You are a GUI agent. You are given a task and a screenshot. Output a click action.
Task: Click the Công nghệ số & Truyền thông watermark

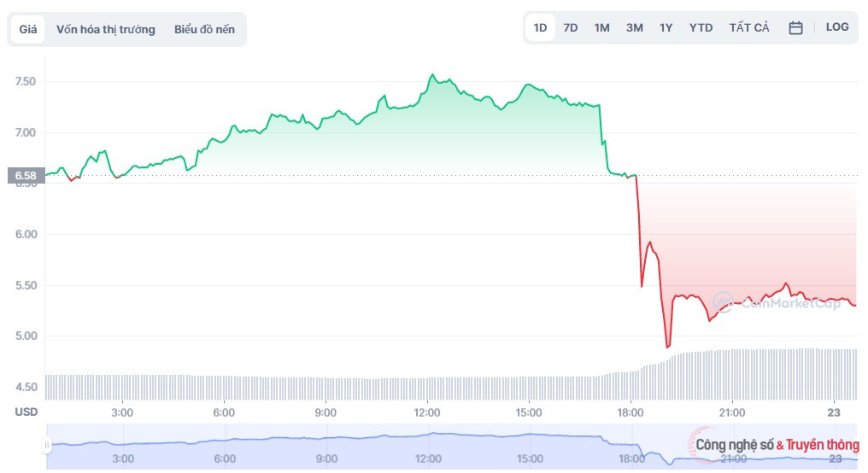[x=776, y=445]
